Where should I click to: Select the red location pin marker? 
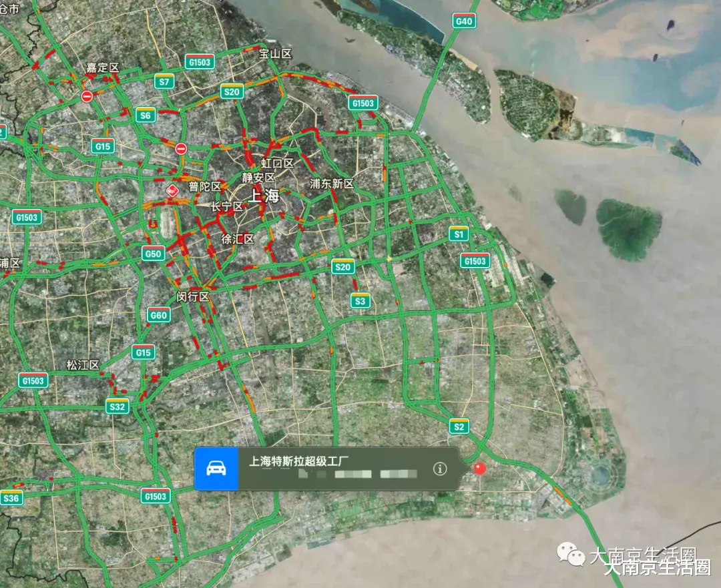coord(479,469)
